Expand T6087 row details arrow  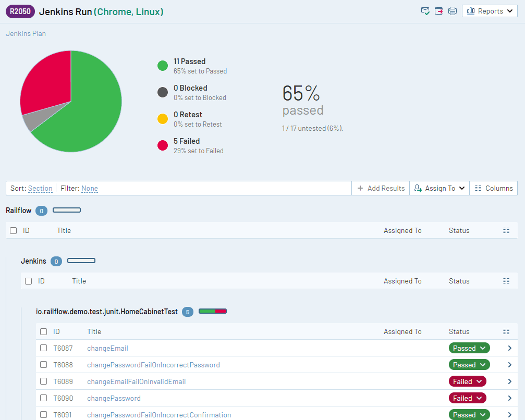[509, 348]
